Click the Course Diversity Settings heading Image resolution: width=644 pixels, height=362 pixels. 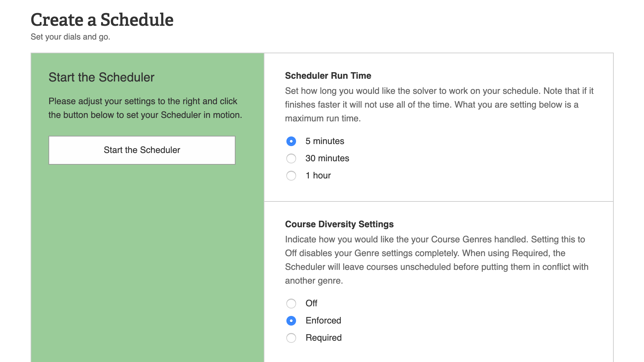click(339, 224)
